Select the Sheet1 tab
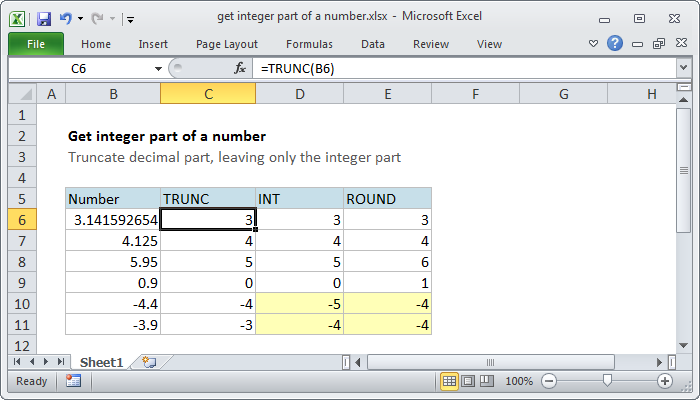Screen dimensions: 700x400 101,362
